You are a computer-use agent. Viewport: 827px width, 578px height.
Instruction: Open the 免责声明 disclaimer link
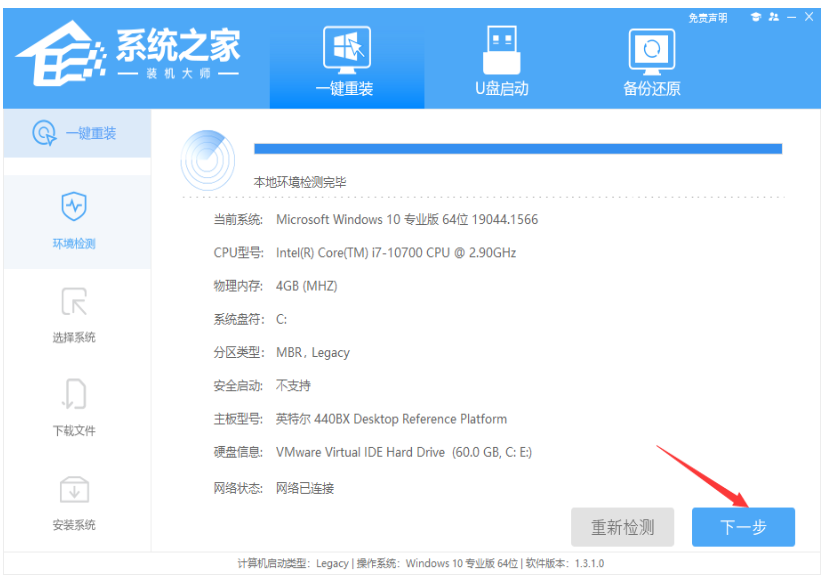click(708, 18)
